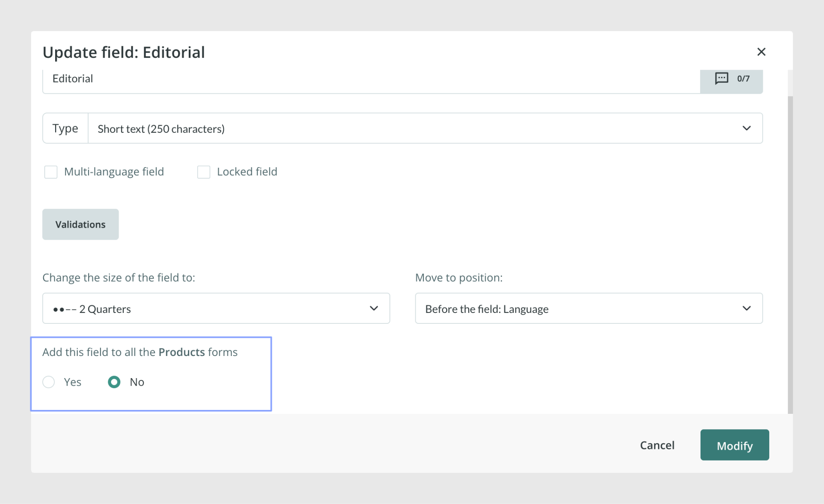Open the field size dropdown
The height and width of the screenshot is (504, 824).
[216, 309]
